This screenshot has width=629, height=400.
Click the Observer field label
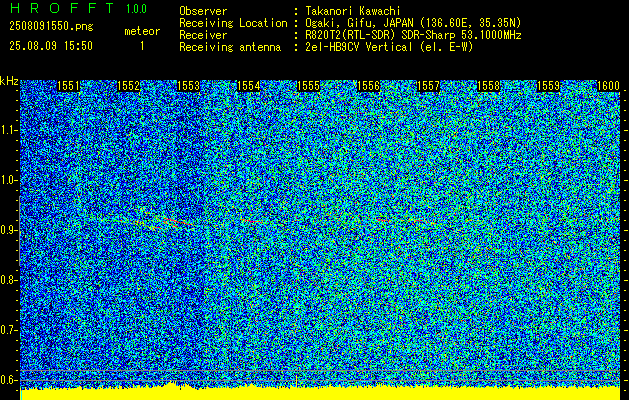point(203,11)
